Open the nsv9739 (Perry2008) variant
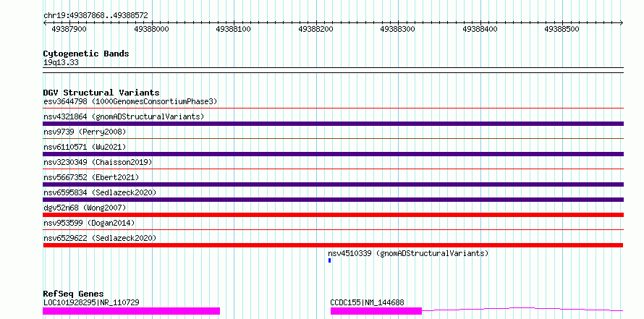The width and height of the screenshot is (644, 319). click(85, 132)
